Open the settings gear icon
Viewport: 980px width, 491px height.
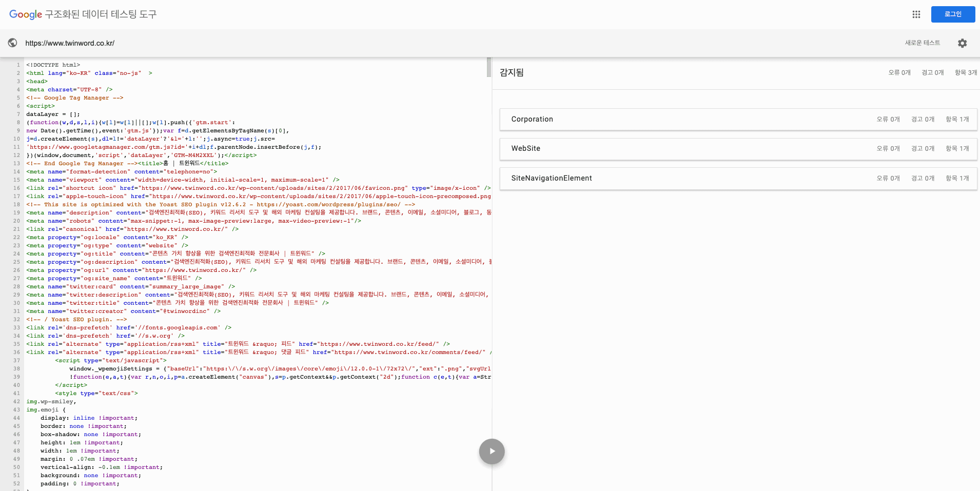click(962, 43)
